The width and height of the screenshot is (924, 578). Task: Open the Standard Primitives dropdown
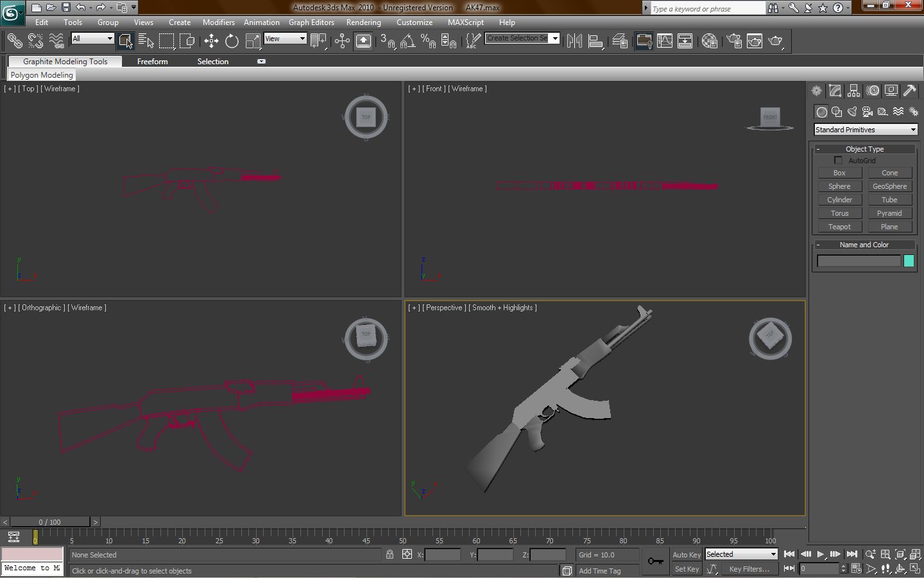865,130
